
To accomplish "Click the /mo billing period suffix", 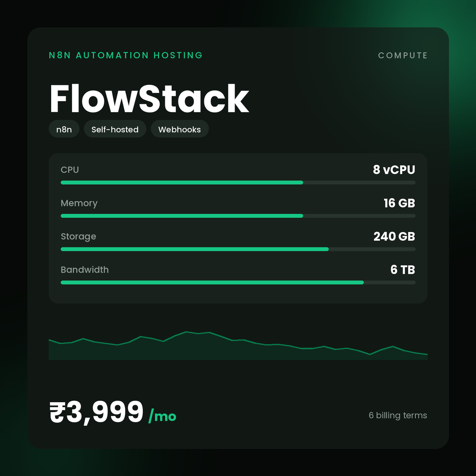I will pos(162,416).
